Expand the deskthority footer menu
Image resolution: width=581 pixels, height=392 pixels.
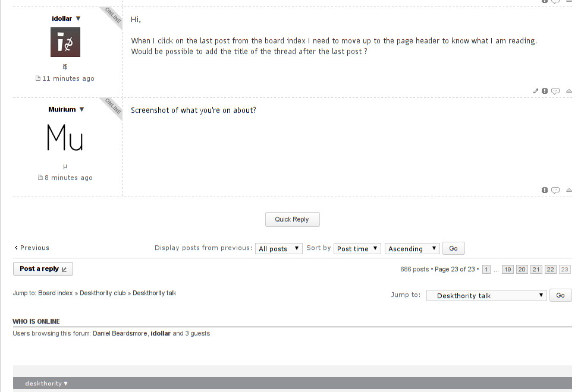coord(46,384)
